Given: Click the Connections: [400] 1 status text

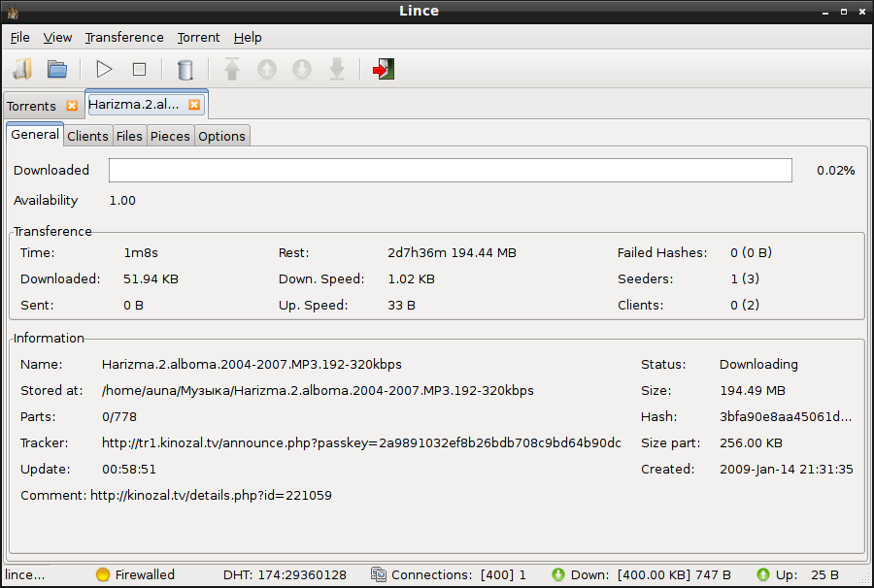Looking at the screenshot, I should [x=458, y=574].
